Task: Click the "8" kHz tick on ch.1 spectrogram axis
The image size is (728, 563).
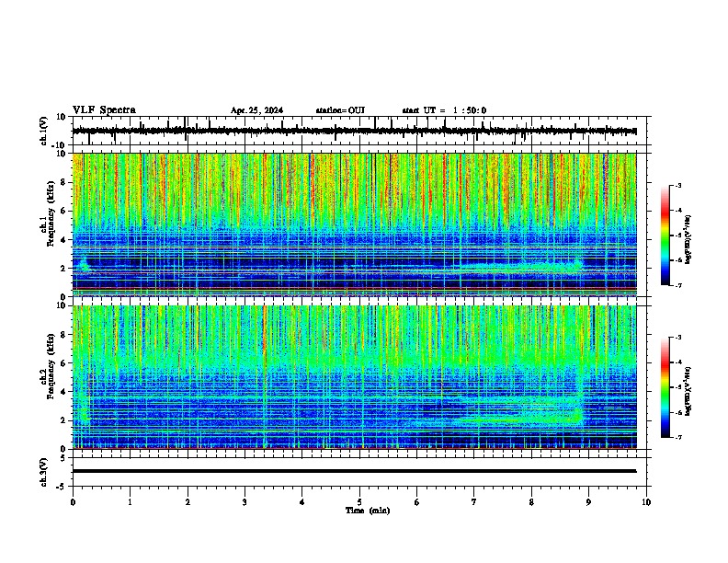Action: (x=63, y=182)
